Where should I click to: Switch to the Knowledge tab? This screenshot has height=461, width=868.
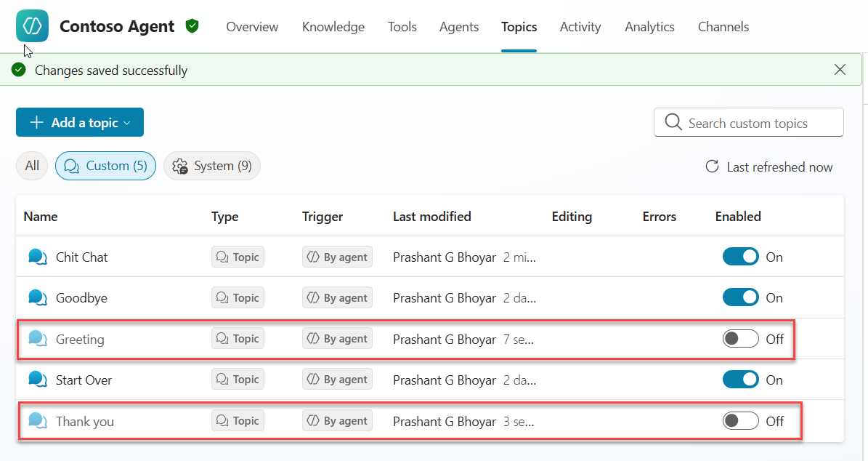click(x=333, y=27)
